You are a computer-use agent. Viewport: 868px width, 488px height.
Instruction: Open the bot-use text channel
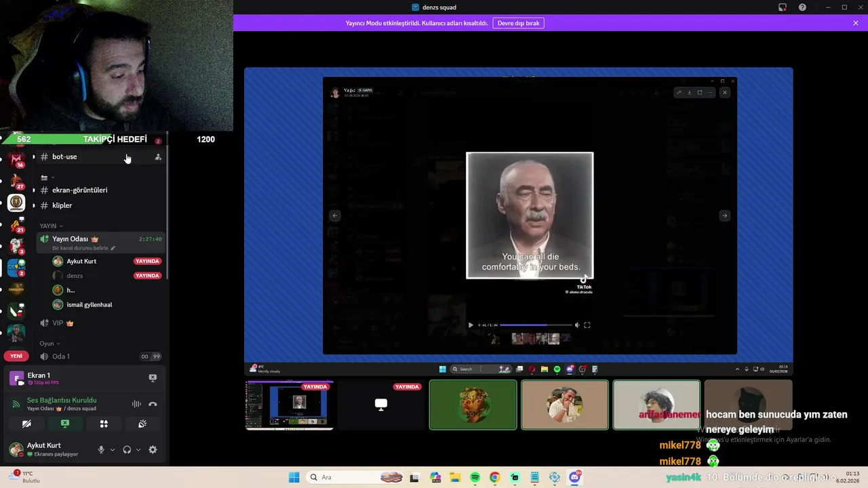[x=100, y=157]
